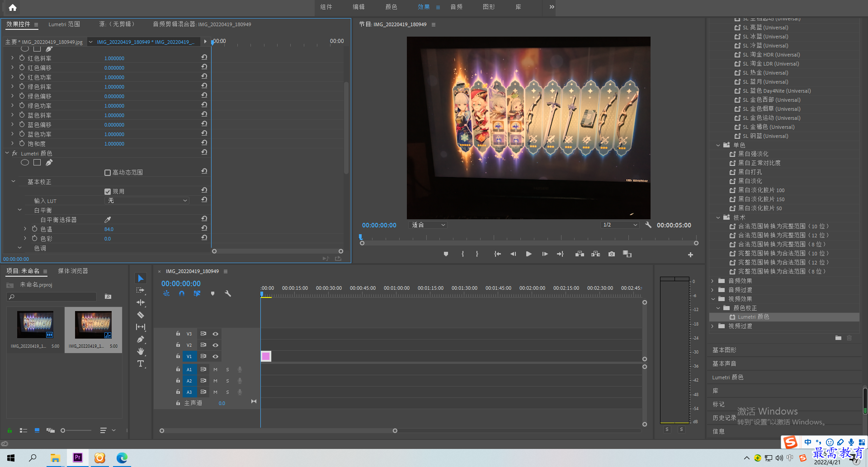This screenshot has width=868, height=467.
Task: Open Microsoft Edge from taskbar
Action: [122, 458]
